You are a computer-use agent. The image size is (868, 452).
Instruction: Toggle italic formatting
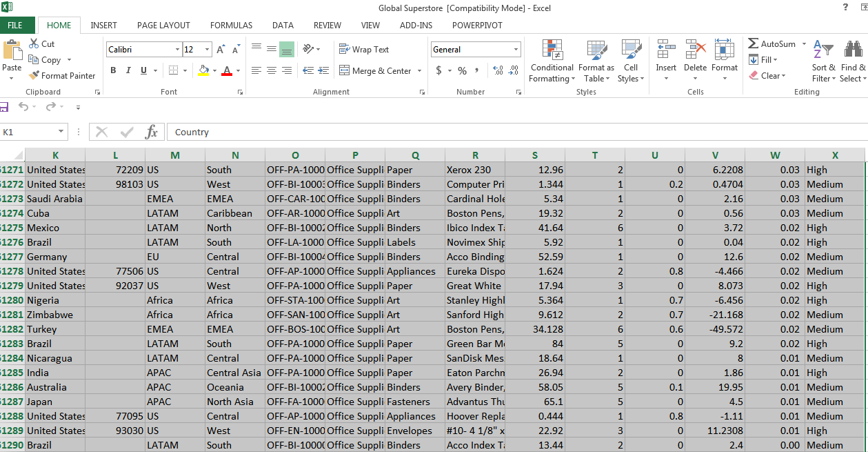pos(128,70)
